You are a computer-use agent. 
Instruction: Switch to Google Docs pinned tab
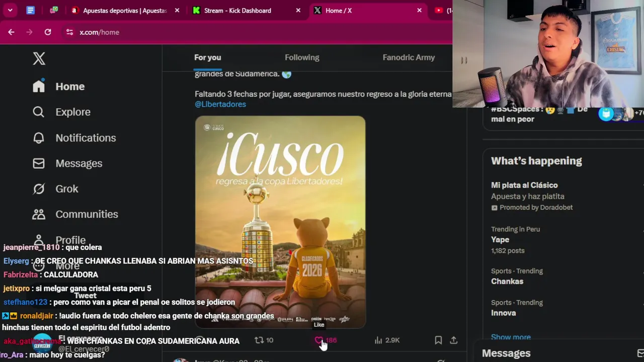(x=31, y=10)
